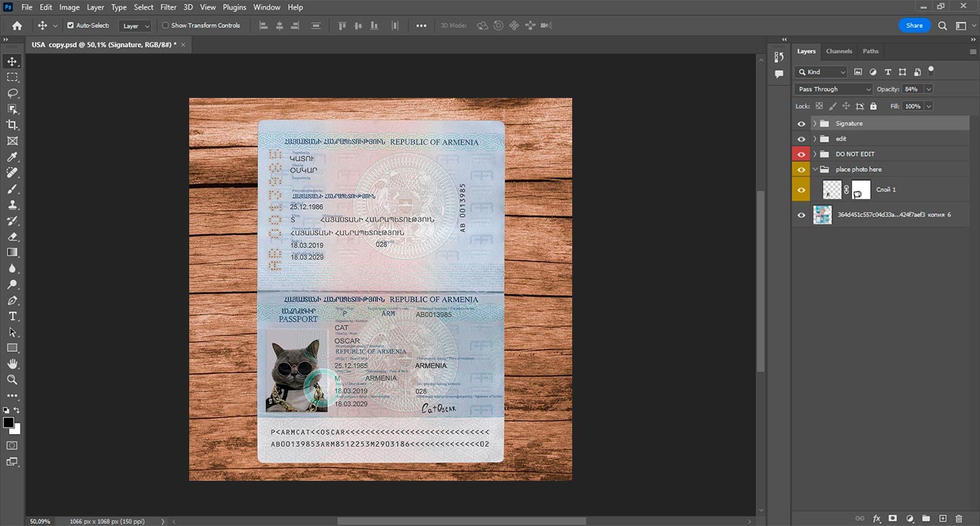Choose the Zoom tool in the toolbar
Viewport: 980px width, 526px height.
(x=12, y=380)
